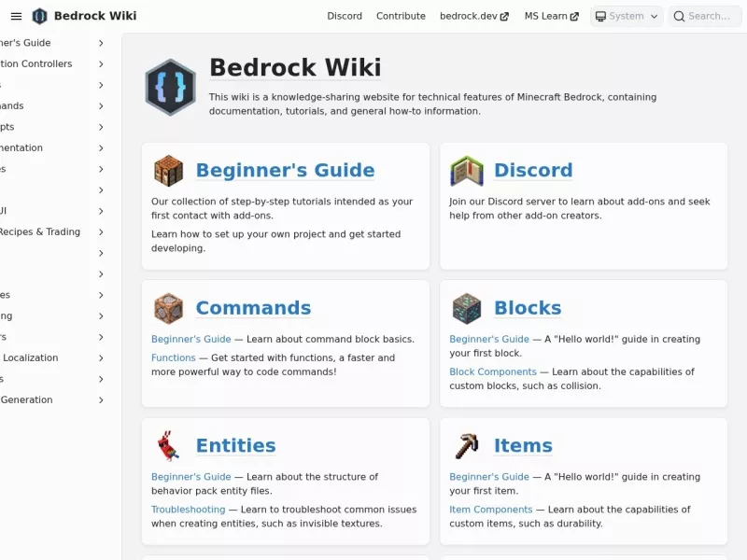This screenshot has width=747, height=560.
Task: Click the large Bedrock Wiki page title
Action: [295, 67]
